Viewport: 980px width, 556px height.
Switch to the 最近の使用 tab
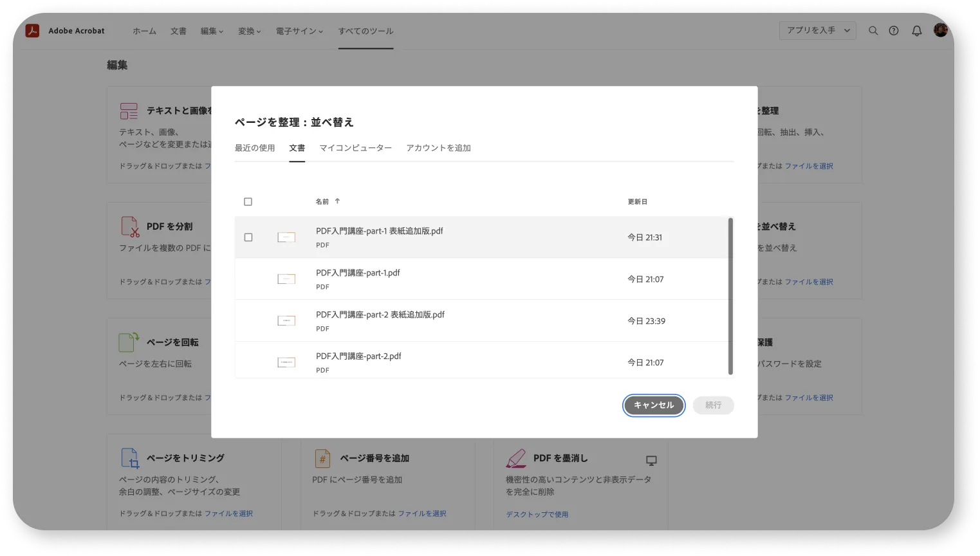[x=255, y=148]
